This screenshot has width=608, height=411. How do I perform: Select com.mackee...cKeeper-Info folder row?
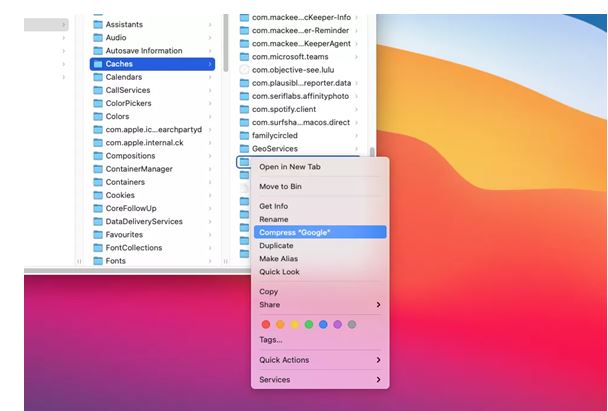coord(299,18)
